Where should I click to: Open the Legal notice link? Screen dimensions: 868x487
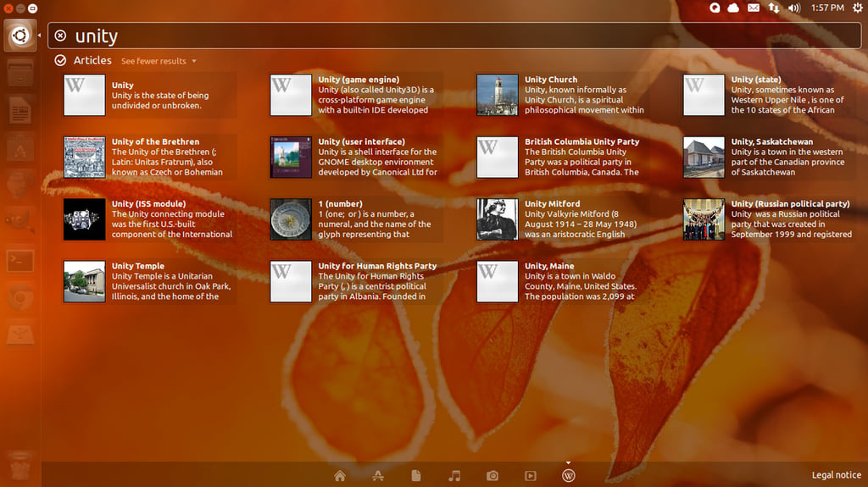tap(836, 475)
